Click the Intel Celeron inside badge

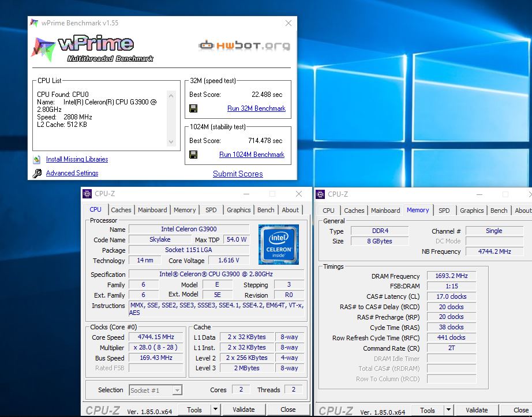(x=279, y=244)
